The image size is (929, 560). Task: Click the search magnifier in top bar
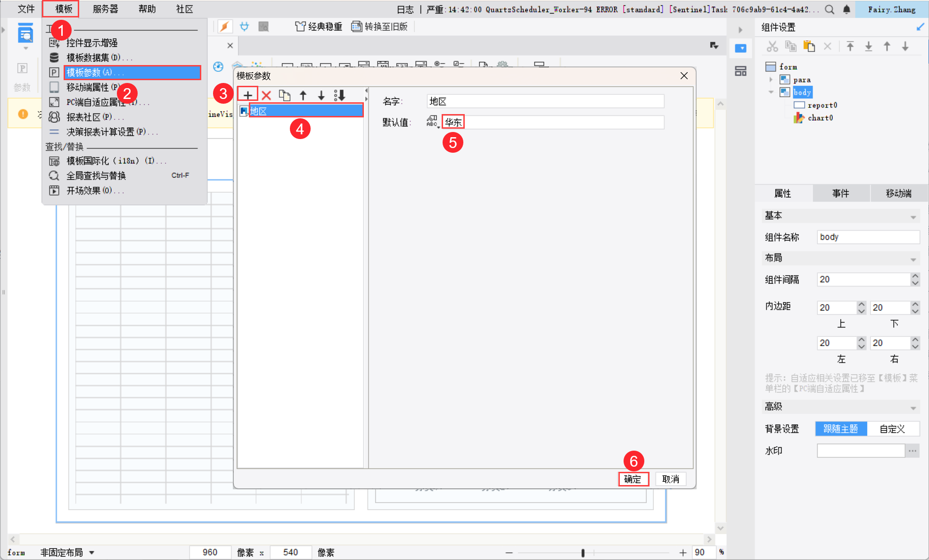point(830,9)
